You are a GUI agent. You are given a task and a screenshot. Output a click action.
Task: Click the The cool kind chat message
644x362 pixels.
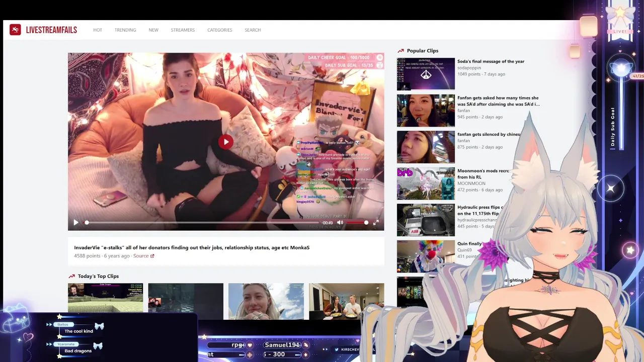(x=79, y=331)
